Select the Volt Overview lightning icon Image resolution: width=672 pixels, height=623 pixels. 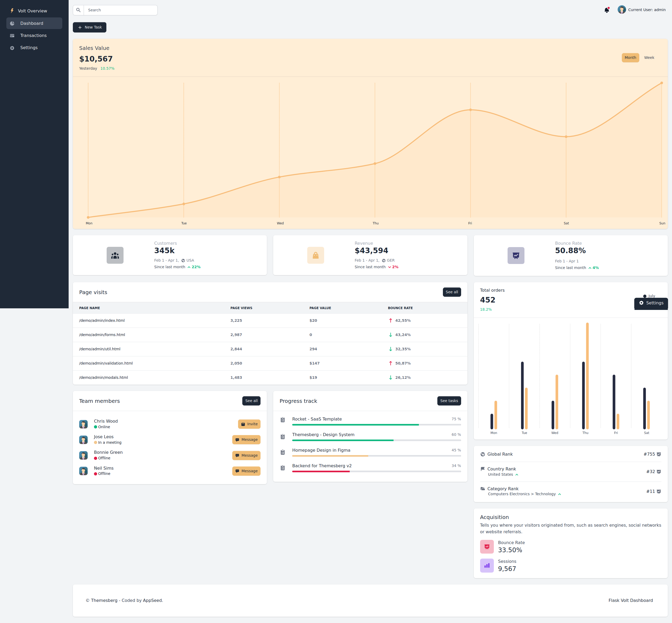[12, 11]
